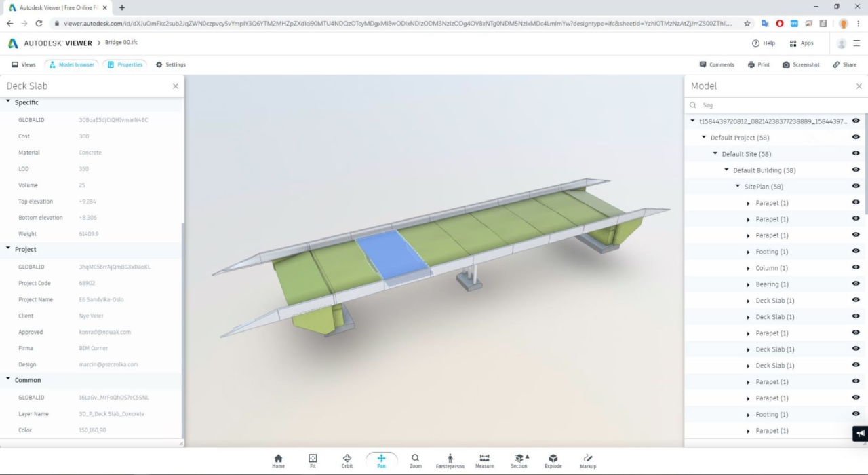Open the Section tool

[519, 461]
